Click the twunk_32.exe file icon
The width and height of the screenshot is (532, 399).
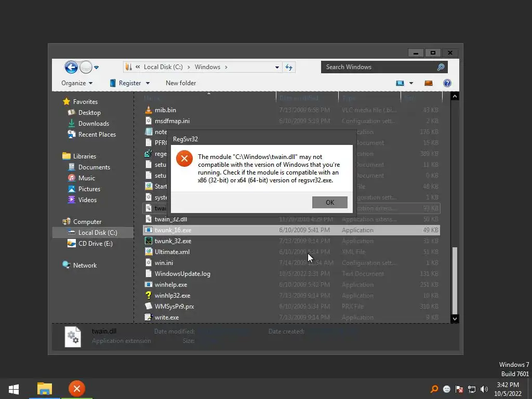[x=148, y=241]
